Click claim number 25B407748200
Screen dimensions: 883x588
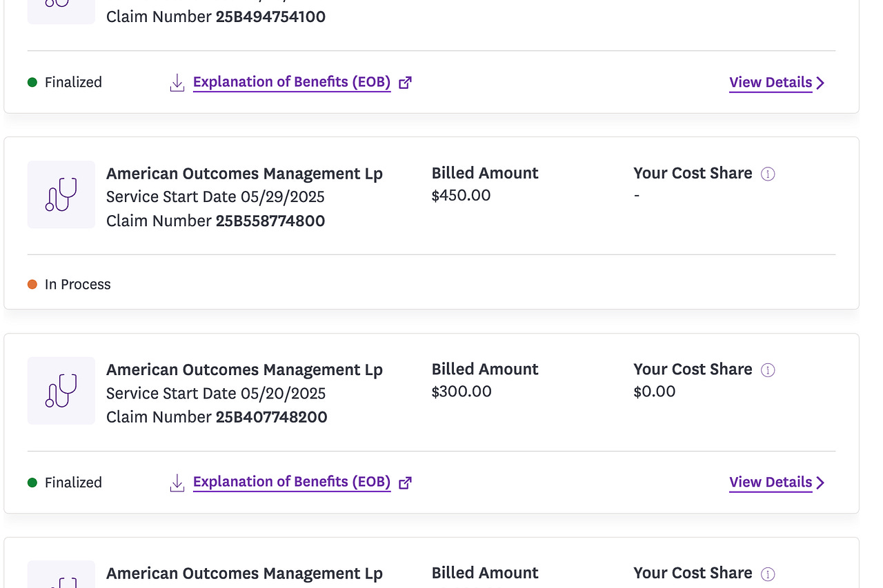[272, 417]
